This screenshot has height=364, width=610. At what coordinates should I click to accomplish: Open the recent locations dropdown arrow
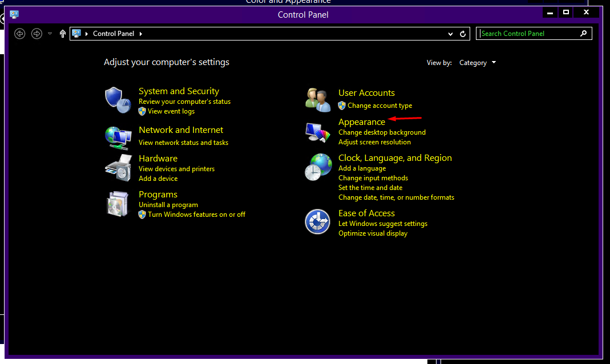[x=50, y=34]
